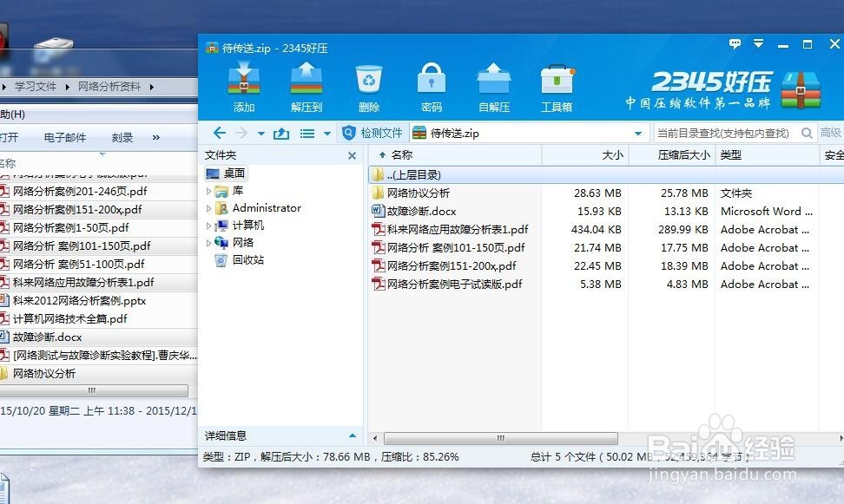Open the title bar menu dropdown icon

pos(758,43)
